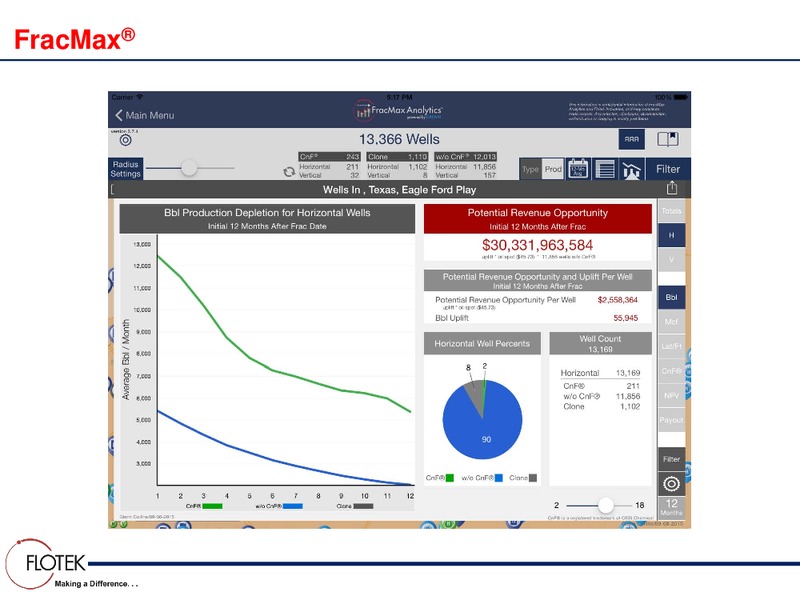This screenshot has height=600, width=800.
Task: Click the CnF® header in well summary
Action: [x=329, y=157]
